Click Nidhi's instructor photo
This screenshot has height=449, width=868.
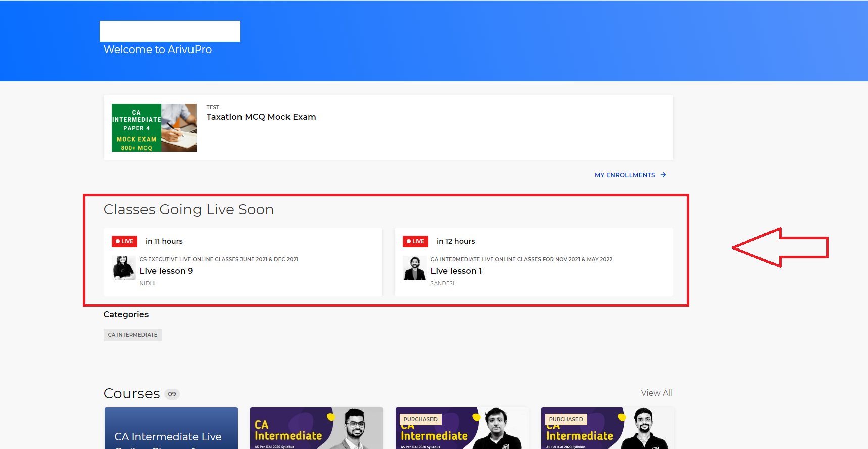coord(124,268)
